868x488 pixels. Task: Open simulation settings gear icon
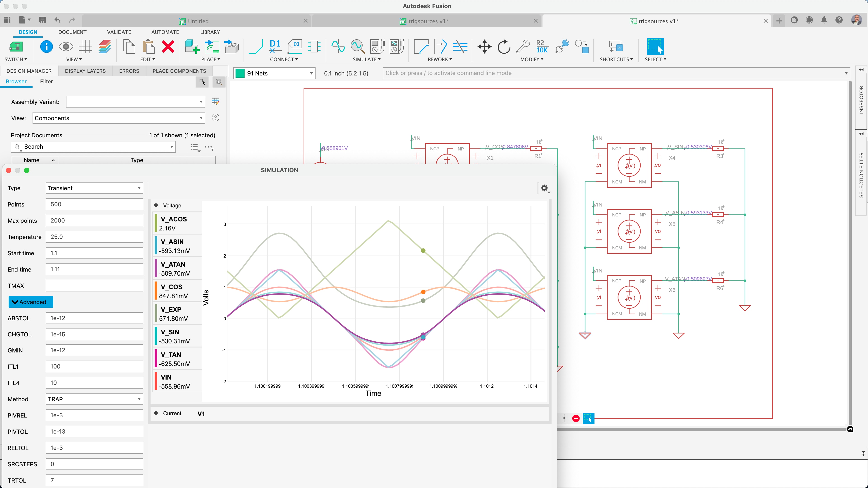(544, 188)
